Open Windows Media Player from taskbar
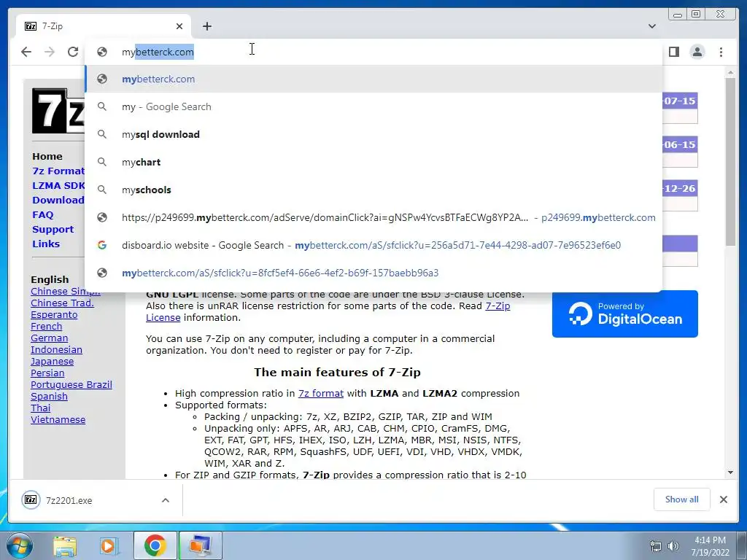Image resolution: width=747 pixels, height=560 pixels. 109,546
